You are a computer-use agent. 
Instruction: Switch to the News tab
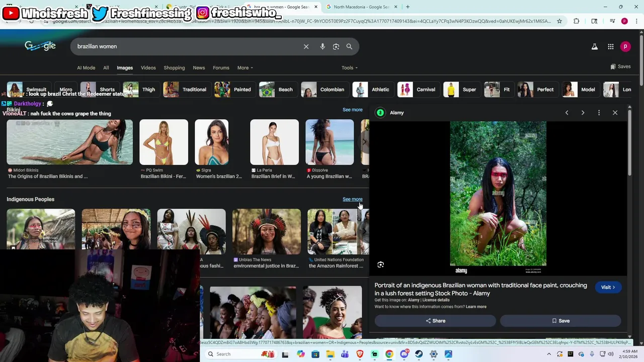[199, 68]
